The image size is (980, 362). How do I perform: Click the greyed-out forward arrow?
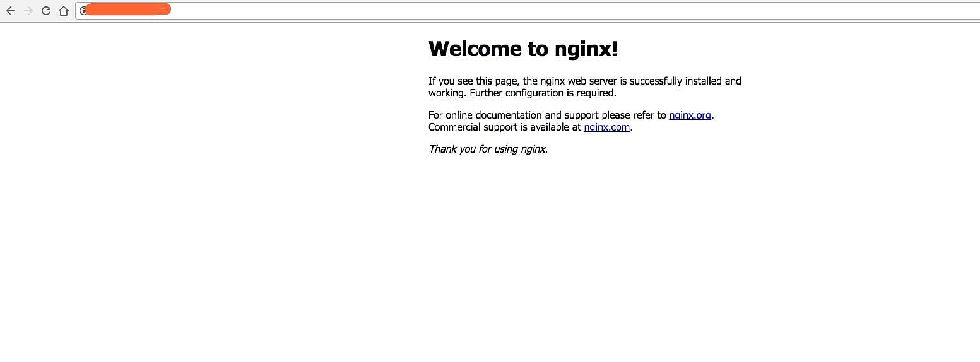click(28, 11)
